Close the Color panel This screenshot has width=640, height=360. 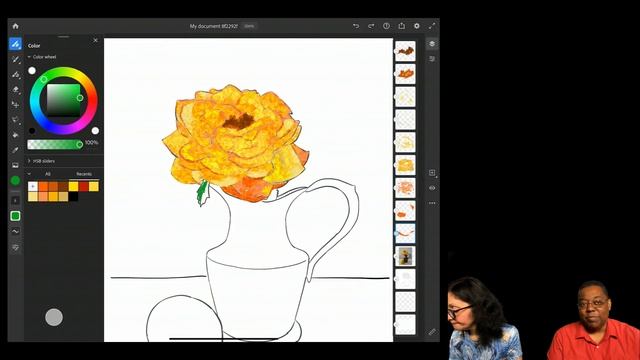[96, 40]
